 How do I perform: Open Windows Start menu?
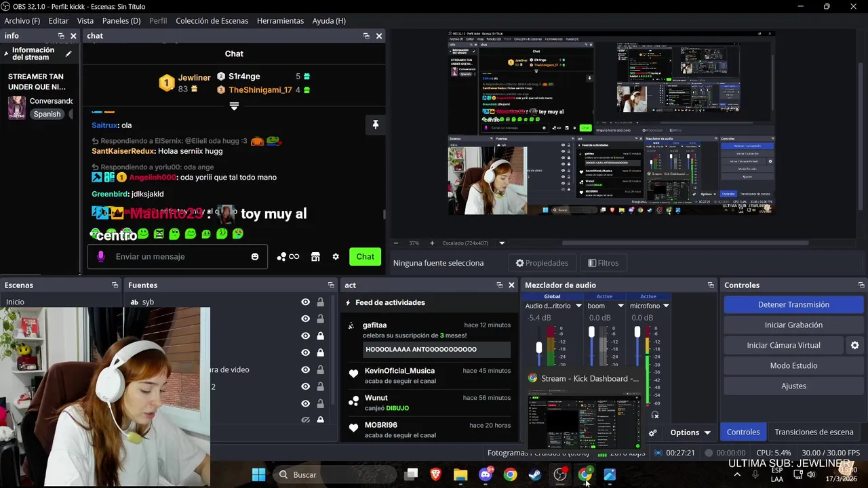259,474
